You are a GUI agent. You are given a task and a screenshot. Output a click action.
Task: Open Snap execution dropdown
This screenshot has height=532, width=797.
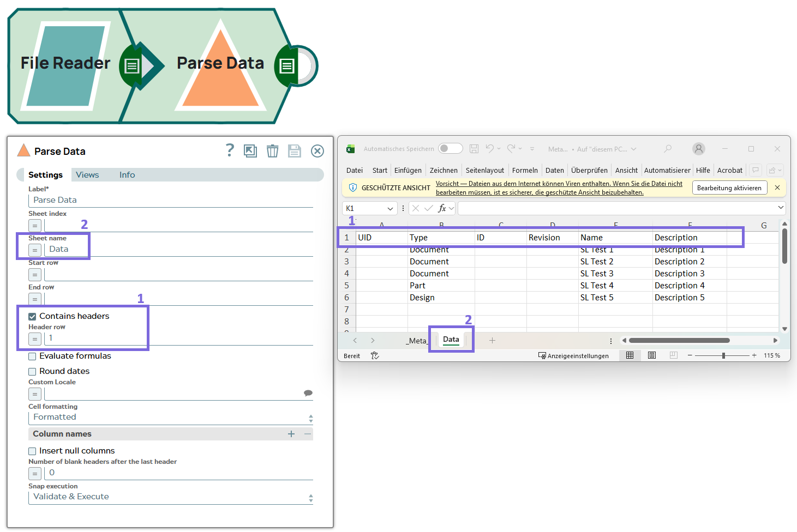(x=171, y=497)
